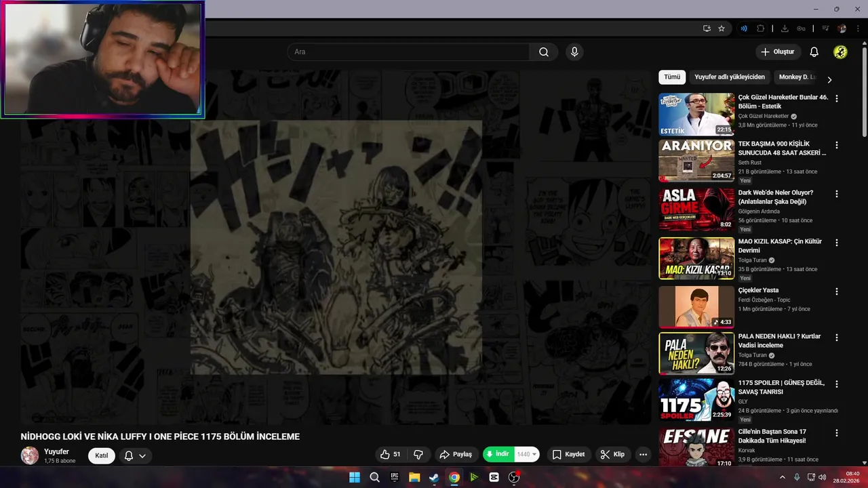Open Epic Games launcher from taskbar
868x488 pixels.
395,477
